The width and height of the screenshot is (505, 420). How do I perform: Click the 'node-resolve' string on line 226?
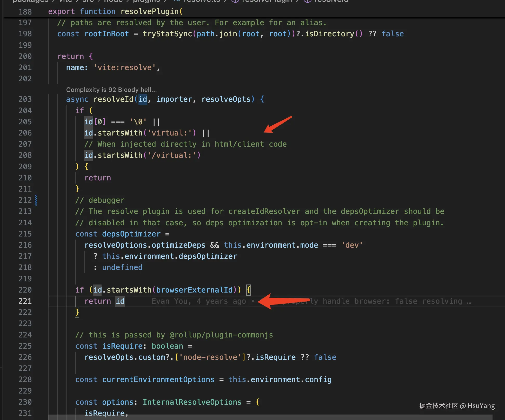click(210, 357)
